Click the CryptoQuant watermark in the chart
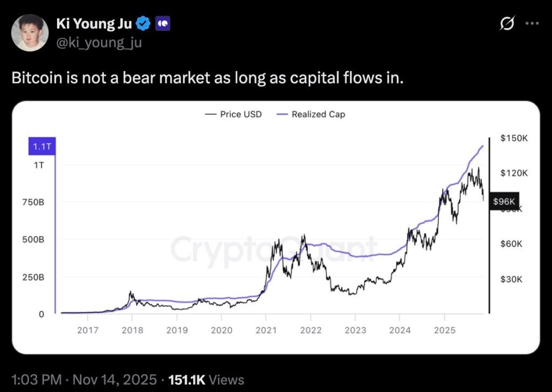The image size is (552, 392). 274,249
